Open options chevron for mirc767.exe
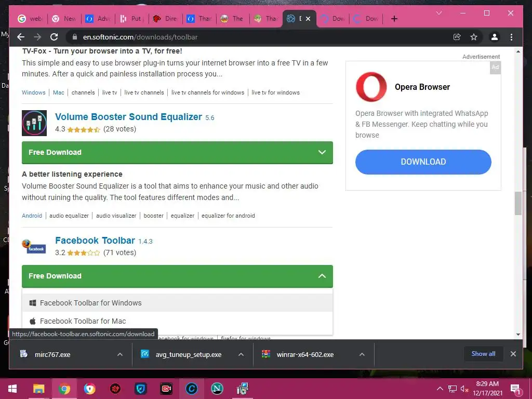 click(x=120, y=354)
